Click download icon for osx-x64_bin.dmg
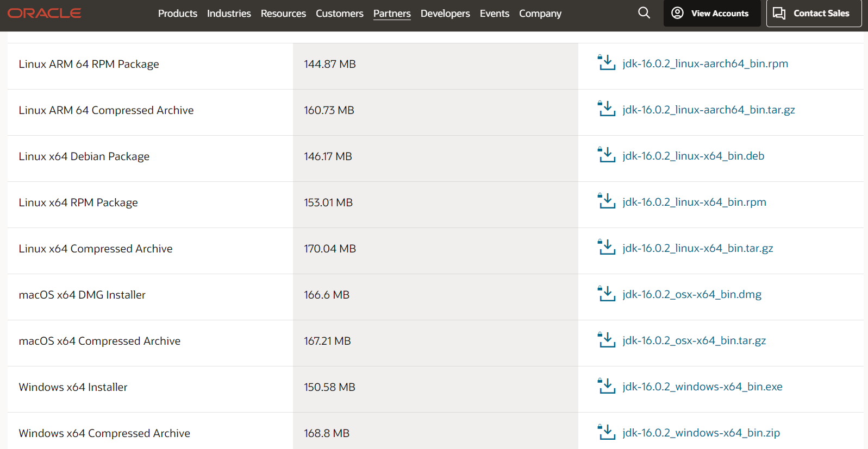Image resolution: width=868 pixels, height=449 pixels. point(607,293)
